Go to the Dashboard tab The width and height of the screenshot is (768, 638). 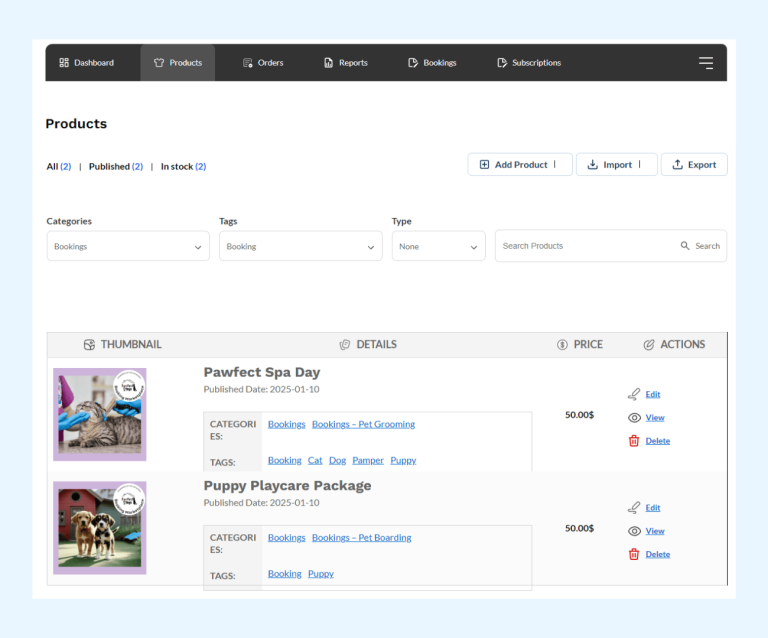coord(87,63)
